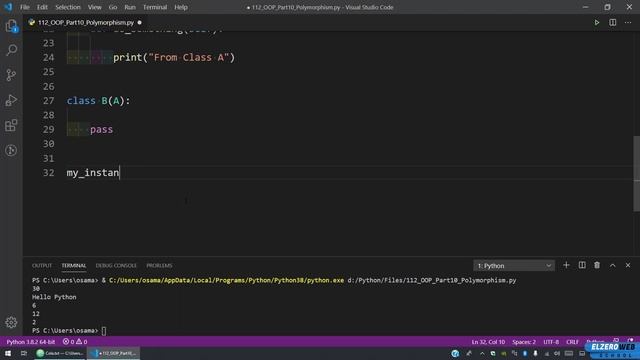Open the File menu

coord(25,7)
